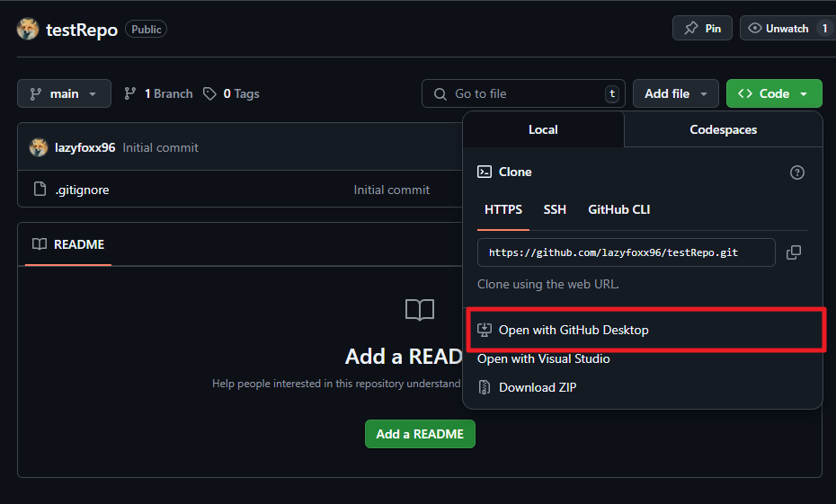The image size is (836, 504).
Task: Click the testRepo repository name
Action: click(82, 30)
